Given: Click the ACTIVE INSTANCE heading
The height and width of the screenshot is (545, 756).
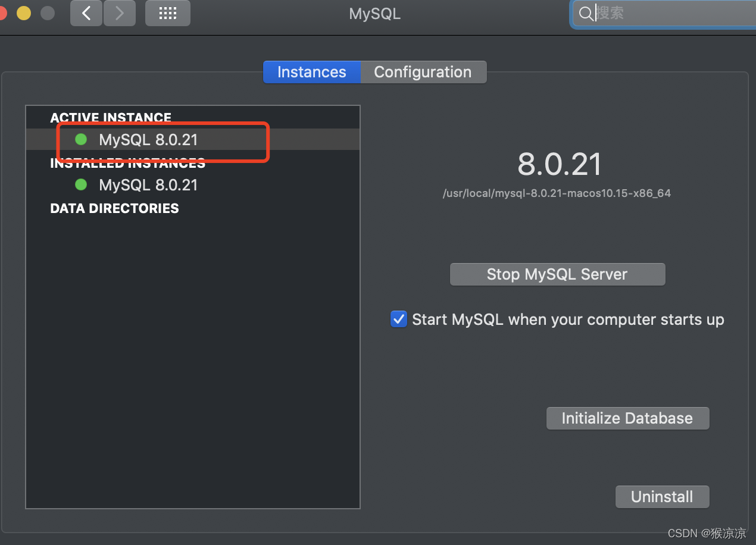Looking at the screenshot, I should pos(111,118).
